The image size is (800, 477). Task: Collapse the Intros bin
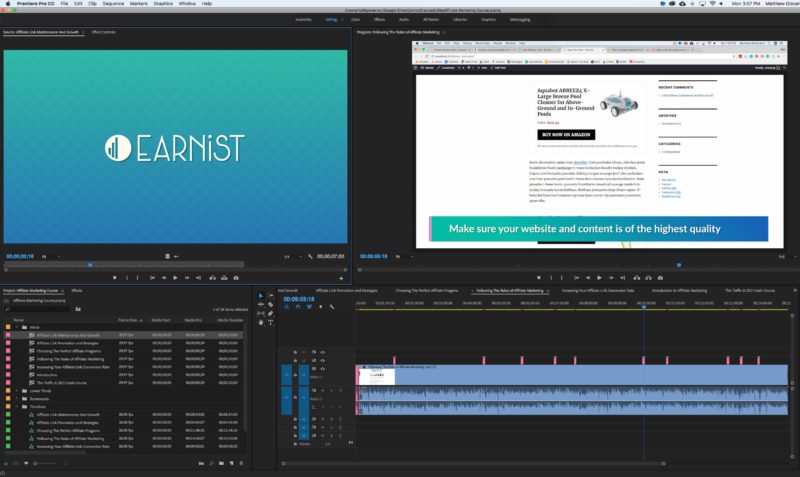click(17, 327)
